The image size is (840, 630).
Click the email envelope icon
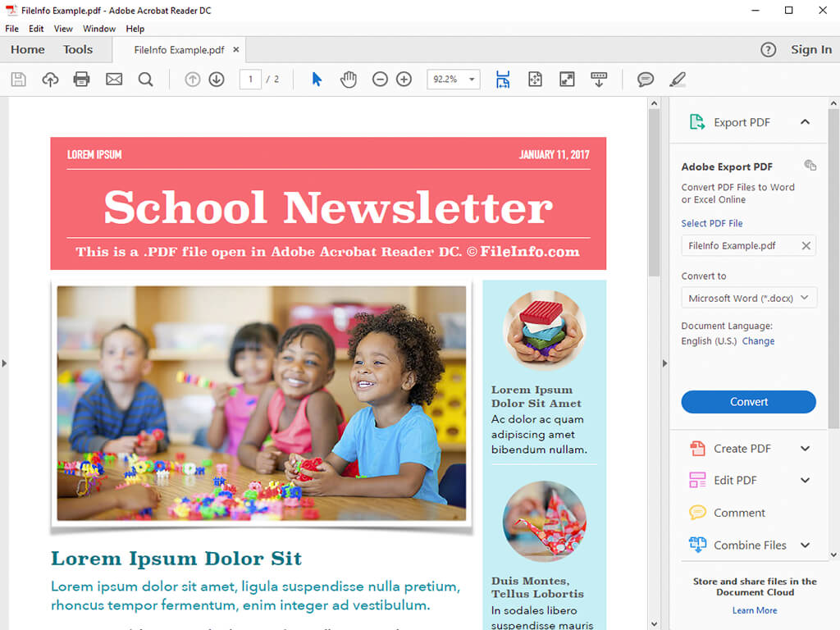[x=114, y=80]
